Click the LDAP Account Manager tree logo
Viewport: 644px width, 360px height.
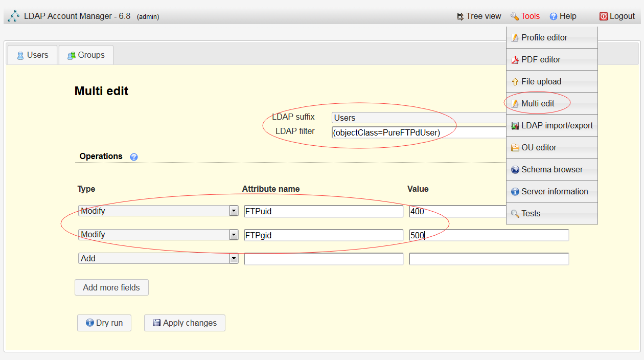point(14,16)
